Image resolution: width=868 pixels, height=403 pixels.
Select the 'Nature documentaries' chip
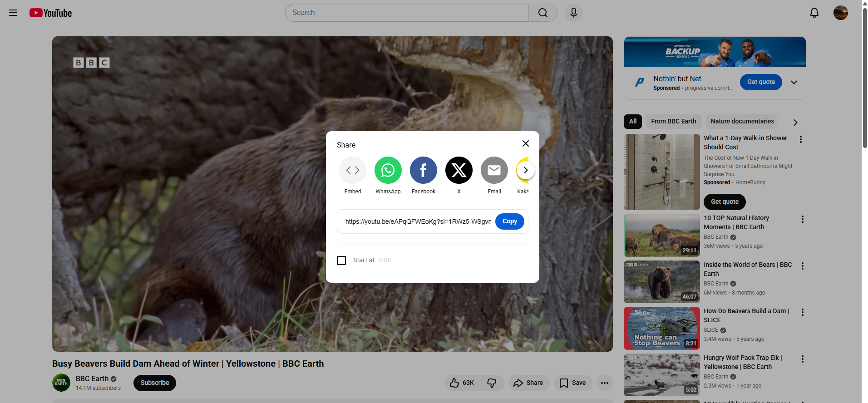click(x=742, y=122)
